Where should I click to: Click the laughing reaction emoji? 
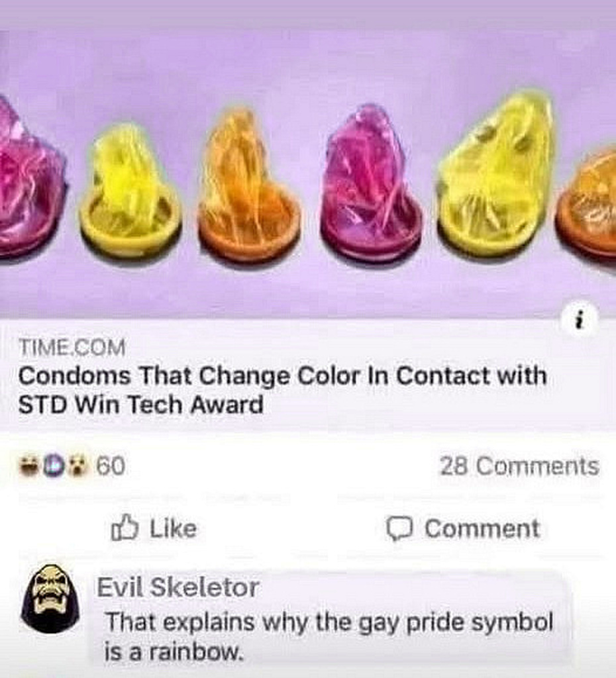[x=30, y=467]
